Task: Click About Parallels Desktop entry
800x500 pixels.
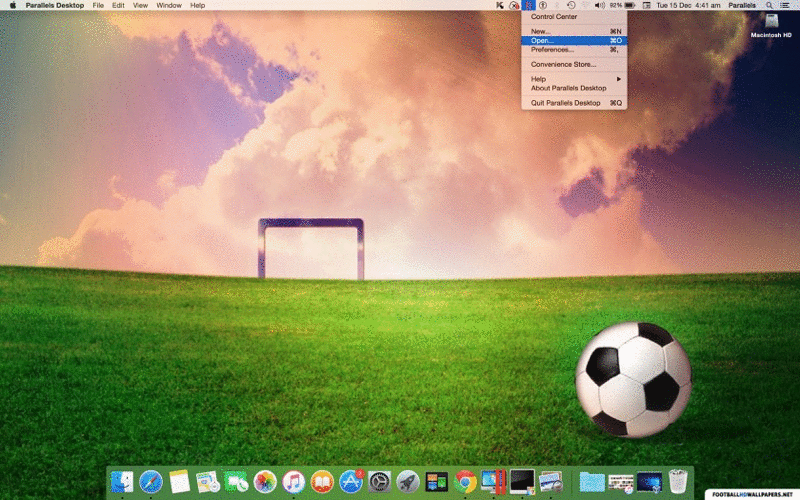Action: point(568,88)
